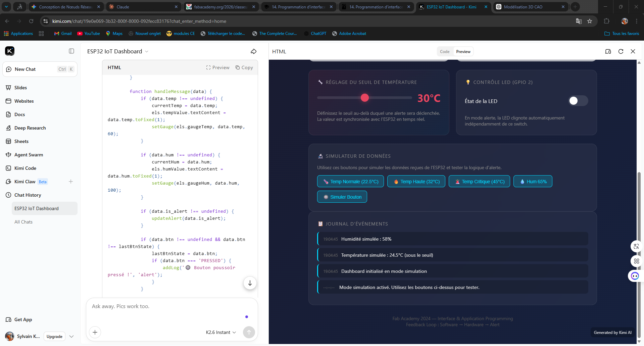Open the Tous les favoris folder
644x346 pixels.
(622, 34)
